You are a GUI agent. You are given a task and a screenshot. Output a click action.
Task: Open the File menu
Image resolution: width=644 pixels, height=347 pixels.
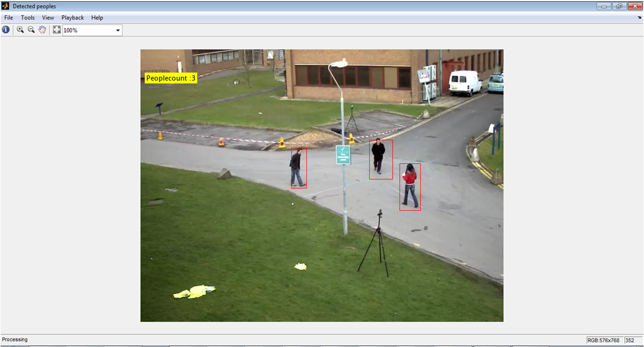point(9,18)
